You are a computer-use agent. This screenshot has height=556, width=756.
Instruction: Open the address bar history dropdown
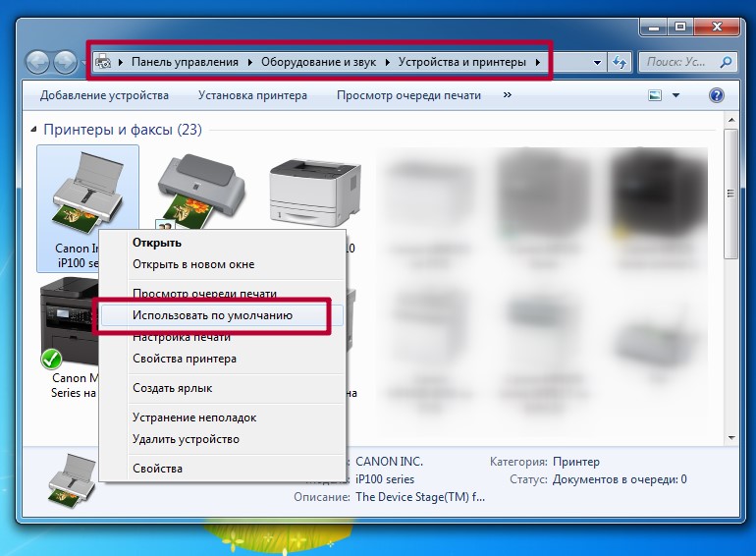click(597, 63)
